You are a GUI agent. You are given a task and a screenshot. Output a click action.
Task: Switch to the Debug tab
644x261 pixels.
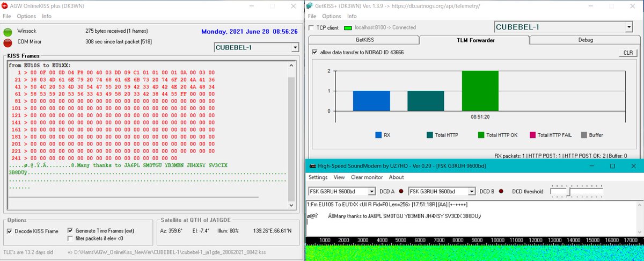pyautogui.click(x=586, y=40)
